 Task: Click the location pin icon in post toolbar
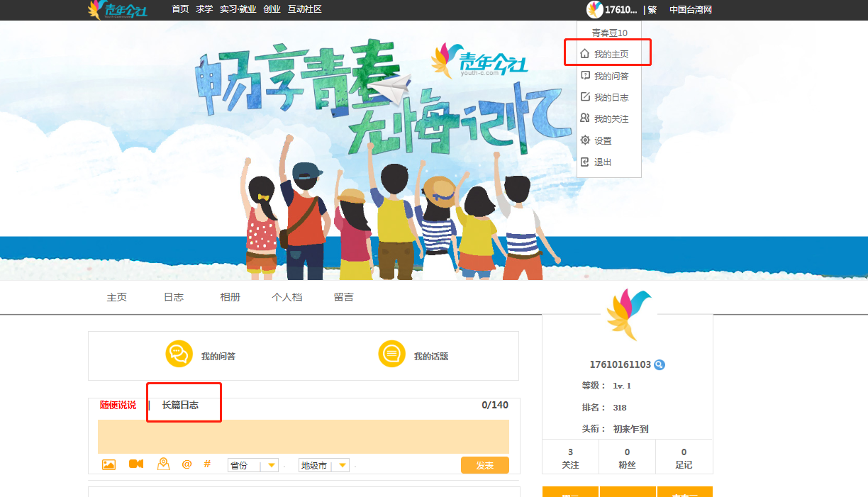tap(163, 464)
